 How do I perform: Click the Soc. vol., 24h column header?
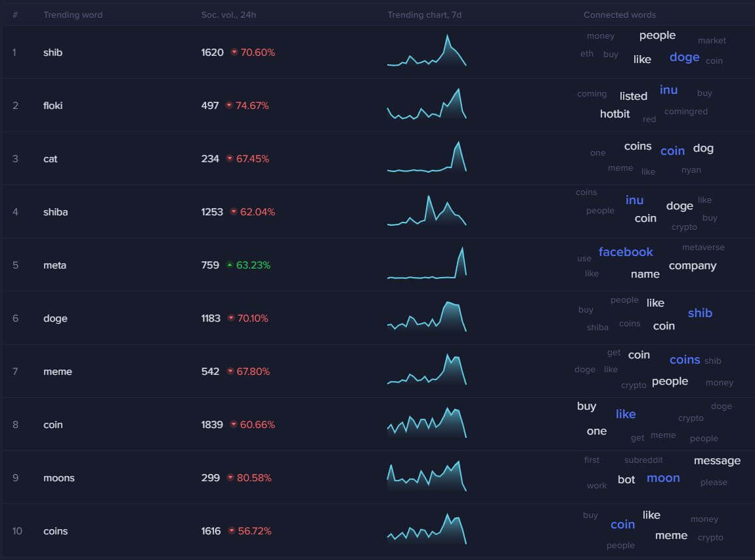pos(228,15)
